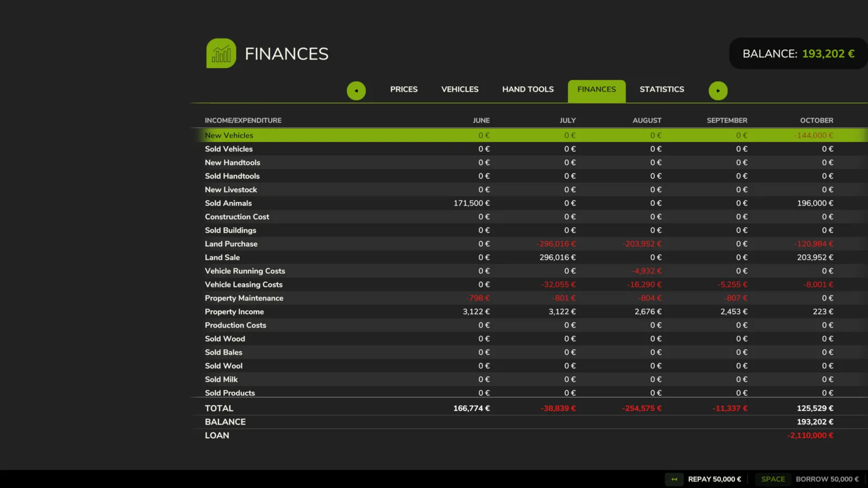Select the Property Maintenance row label
This screenshot has height=488, width=868.
[244, 298]
